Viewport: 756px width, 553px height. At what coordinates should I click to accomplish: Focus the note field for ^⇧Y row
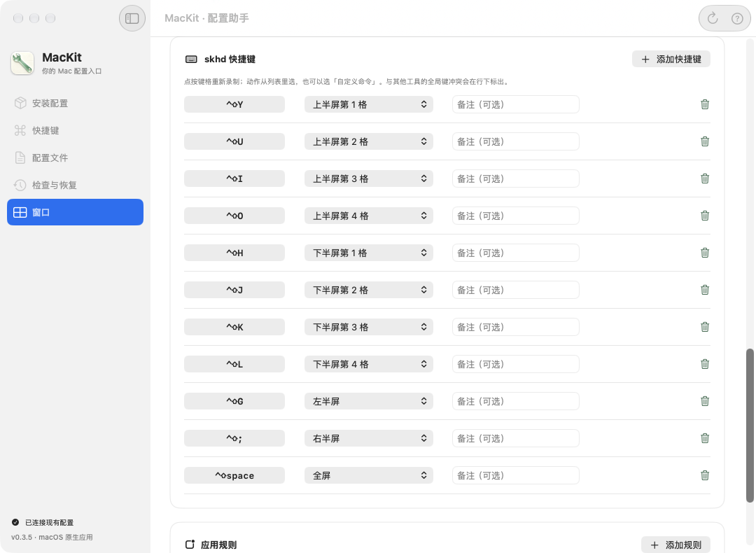pos(515,104)
